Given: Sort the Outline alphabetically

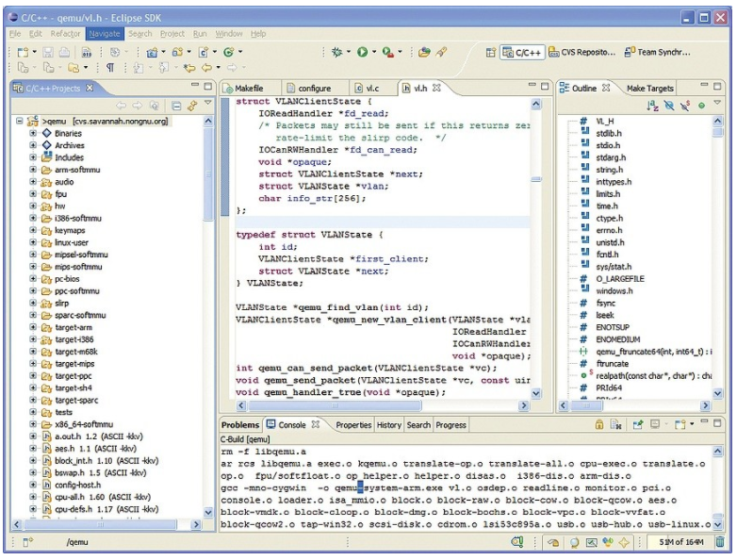Looking at the screenshot, I should coord(653,106).
